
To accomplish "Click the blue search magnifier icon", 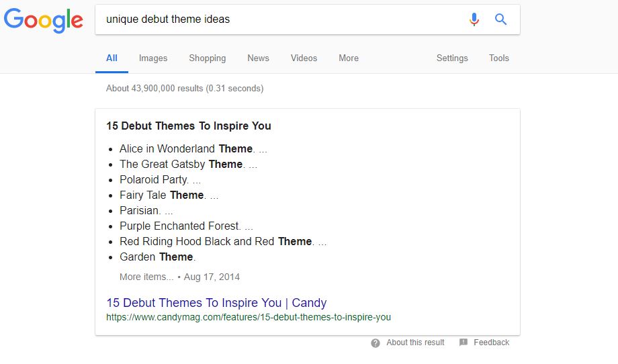I will pyautogui.click(x=500, y=19).
